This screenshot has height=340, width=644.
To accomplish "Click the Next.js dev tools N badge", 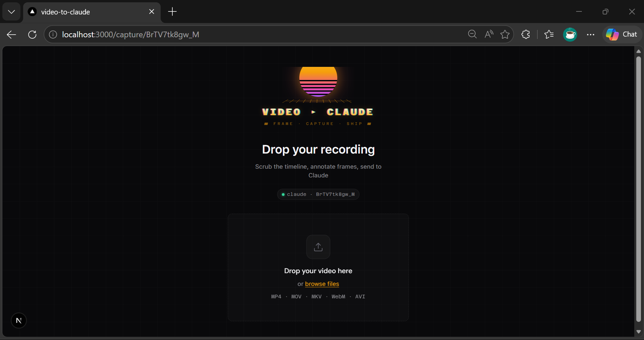I will pyautogui.click(x=19, y=321).
